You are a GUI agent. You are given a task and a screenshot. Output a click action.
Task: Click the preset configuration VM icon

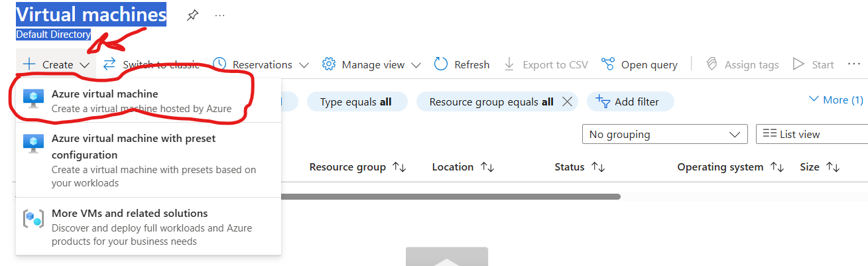33,143
